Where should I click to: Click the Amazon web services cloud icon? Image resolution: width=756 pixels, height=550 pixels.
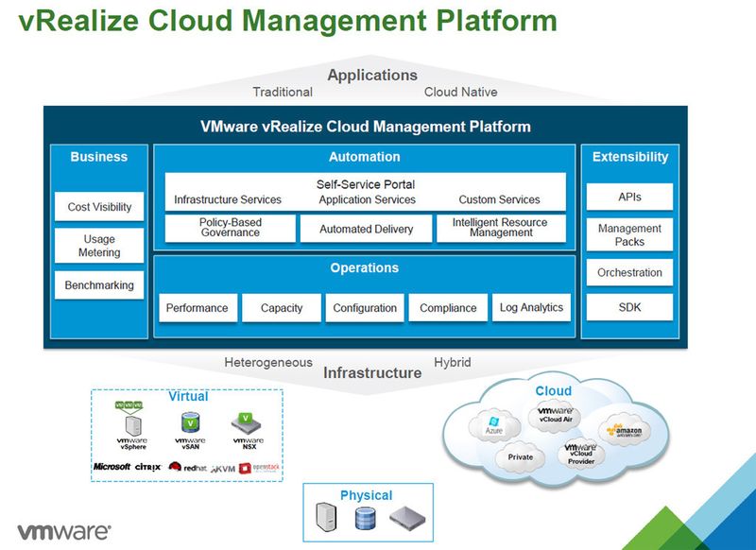[625, 429]
